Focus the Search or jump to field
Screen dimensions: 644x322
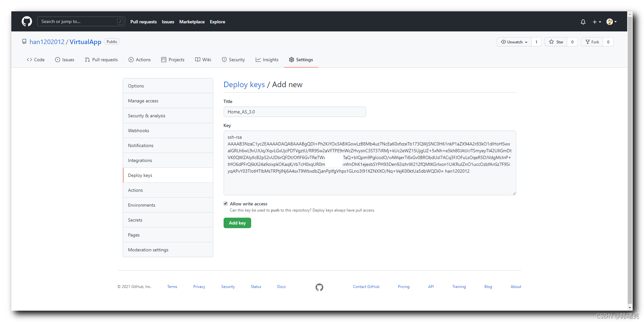pos(81,21)
